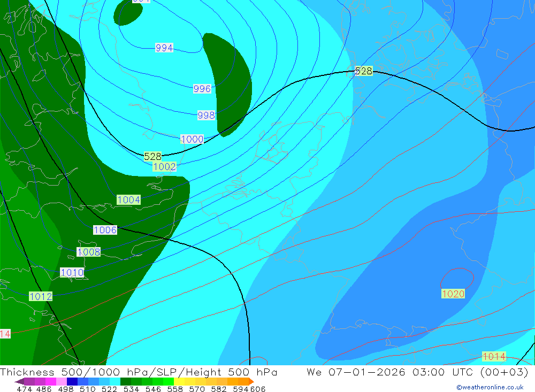Click the purple left arrow of the legend bar
Viewport: 535px width, 392px height.
(x=19, y=381)
